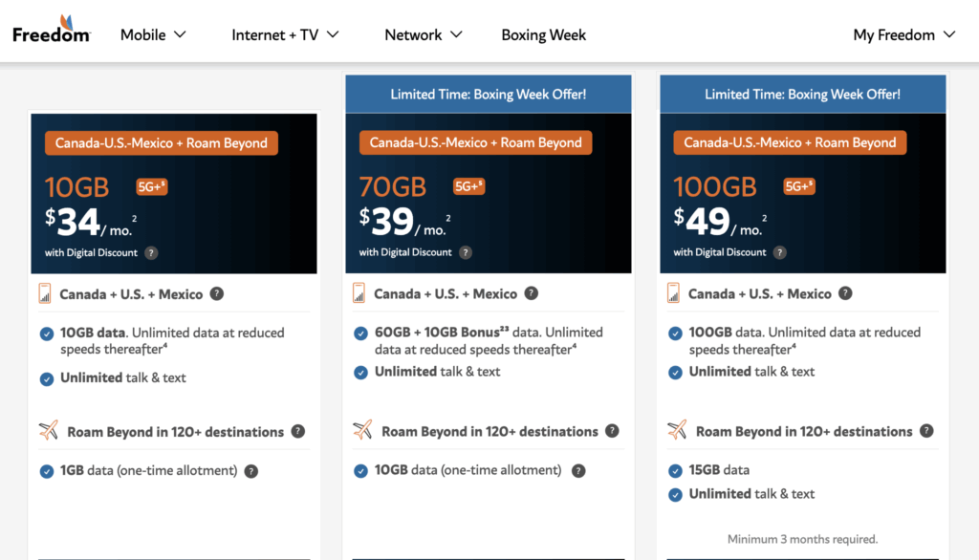Open the Internet + TV menu label

[274, 35]
